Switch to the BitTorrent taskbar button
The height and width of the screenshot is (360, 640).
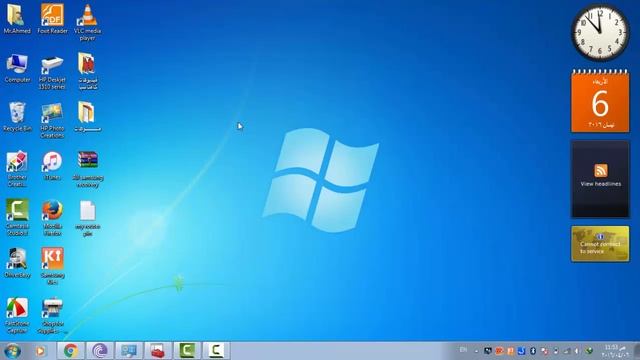click(100, 351)
